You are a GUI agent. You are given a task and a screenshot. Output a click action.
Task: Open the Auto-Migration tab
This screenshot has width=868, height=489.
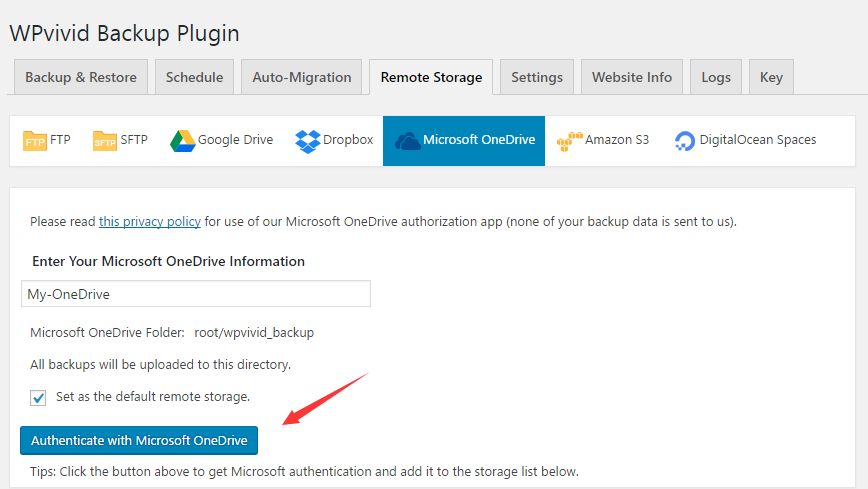point(302,77)
